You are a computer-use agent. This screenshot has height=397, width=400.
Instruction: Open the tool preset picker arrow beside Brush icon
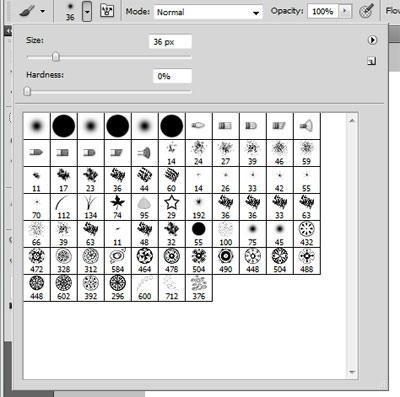(x=43, y=11)
